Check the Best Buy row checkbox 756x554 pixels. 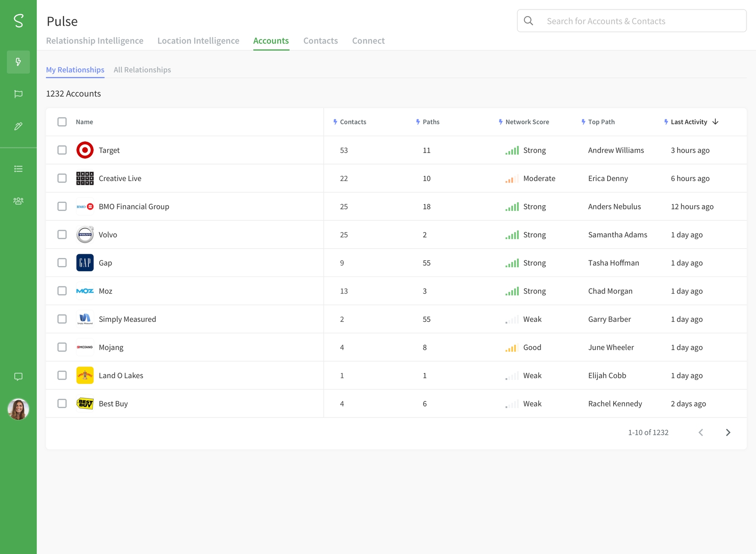tap(62, 403)
